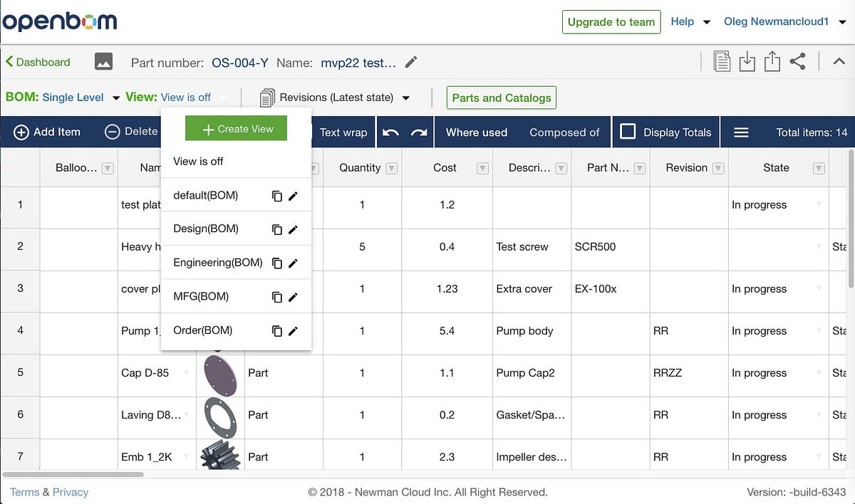The image size is (855, 504).
Task: Redo the last BOM change
Action: point(420,132)
